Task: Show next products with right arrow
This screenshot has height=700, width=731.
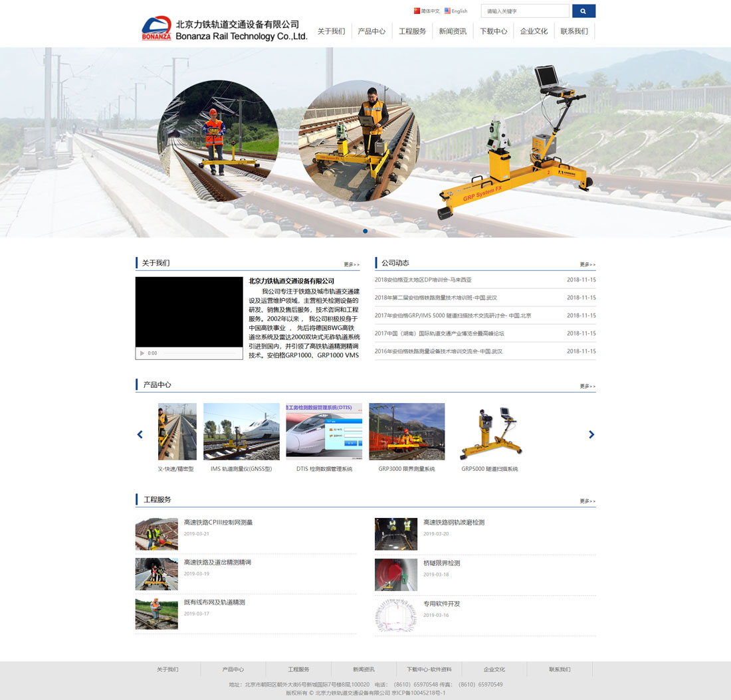Action: tap(591, 434)
